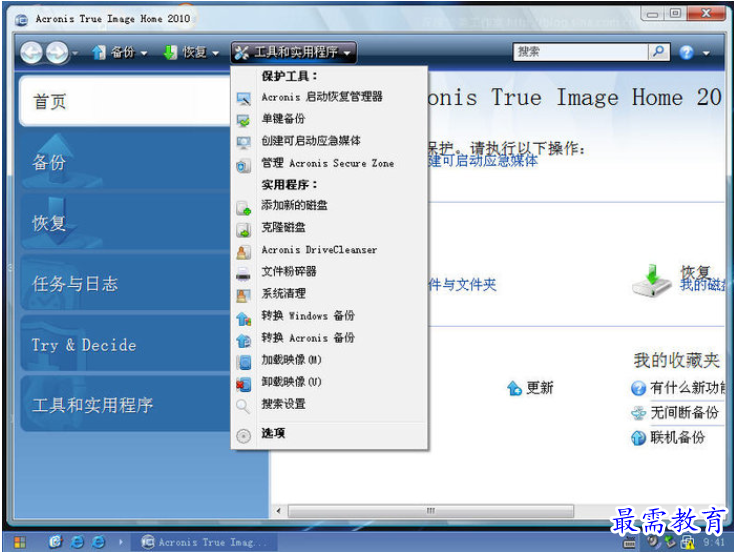
Task: Click the 克隆磁盘 icon
Action: (243, 230)
